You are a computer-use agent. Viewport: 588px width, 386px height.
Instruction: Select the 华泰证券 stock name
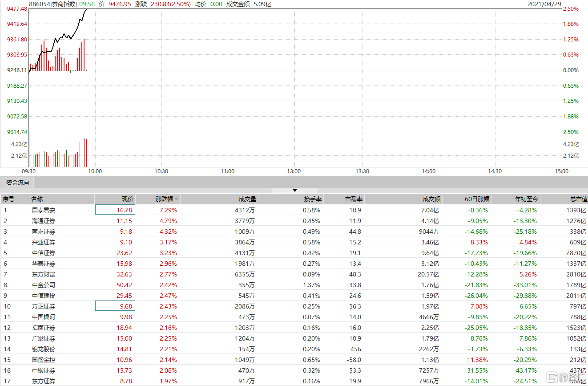pyautogui.click(x=44, y=264)
